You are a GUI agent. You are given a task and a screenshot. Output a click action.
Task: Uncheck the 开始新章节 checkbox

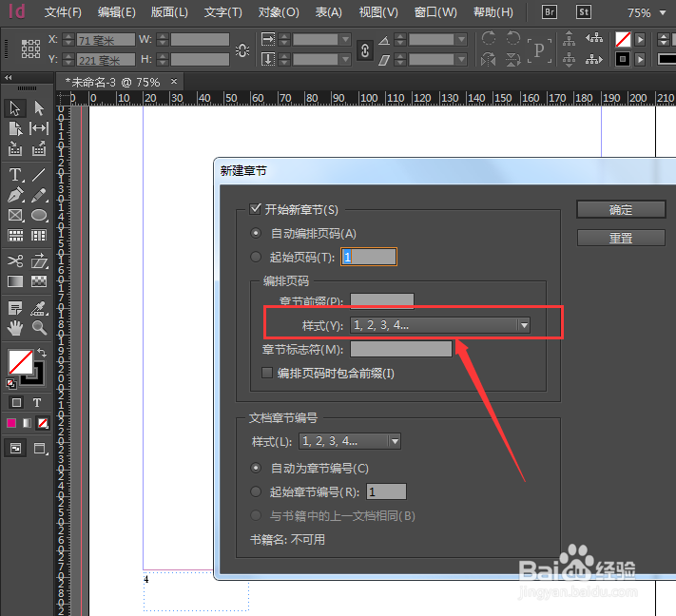pos(255,209)
